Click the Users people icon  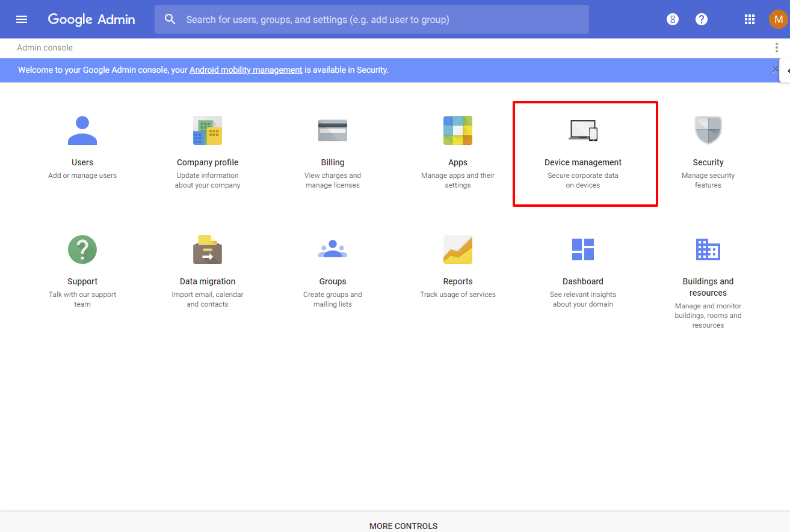tap(82, 130)
